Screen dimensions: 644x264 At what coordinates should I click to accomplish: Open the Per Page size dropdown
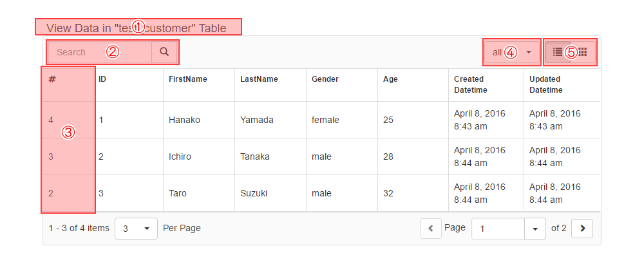pos(136,229)
